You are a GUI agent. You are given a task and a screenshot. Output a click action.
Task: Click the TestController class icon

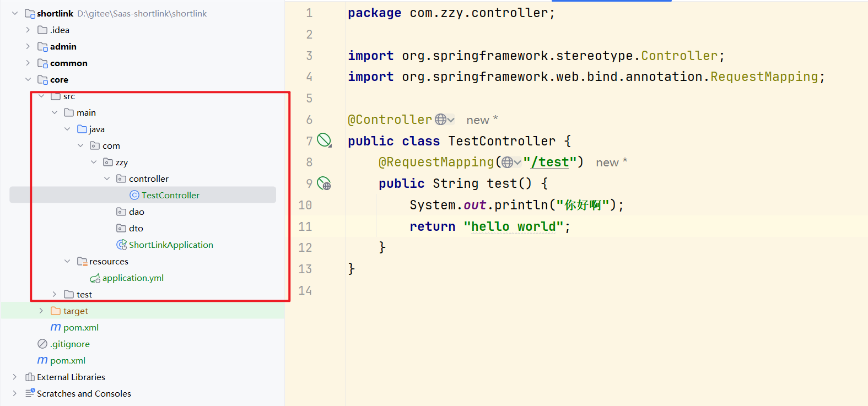coord(134,195)
